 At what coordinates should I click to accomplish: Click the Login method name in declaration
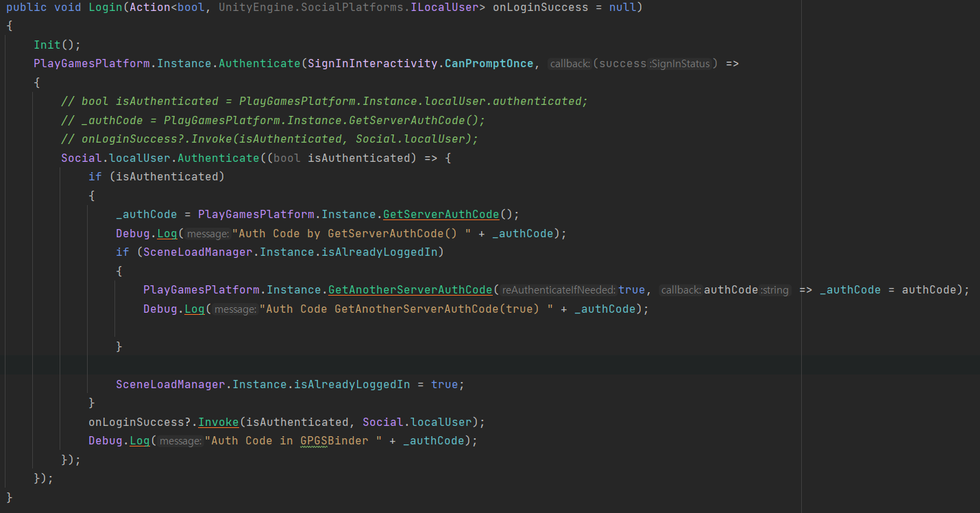(106, 7)
